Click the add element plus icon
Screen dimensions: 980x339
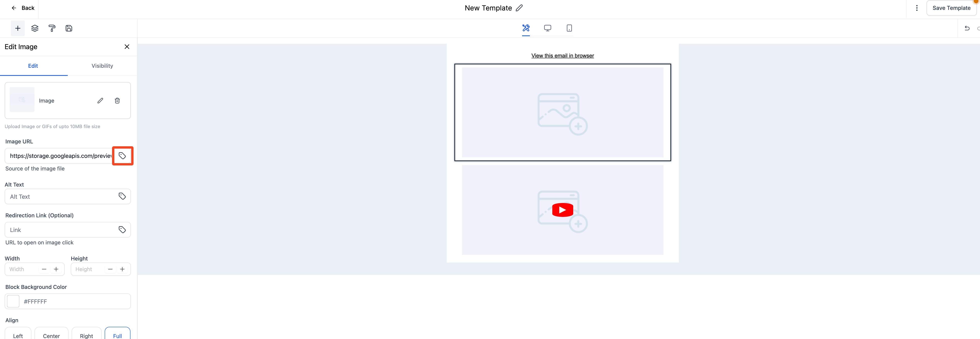(17, 28)
